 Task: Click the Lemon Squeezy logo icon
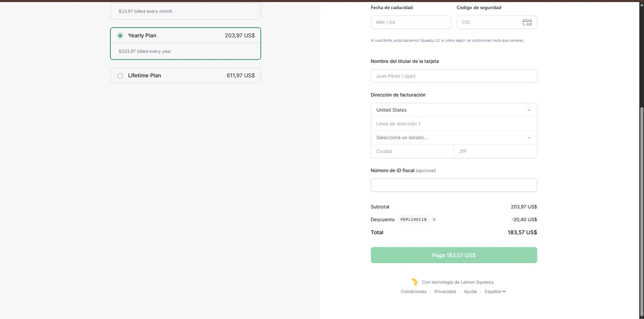tap(415, 282)
